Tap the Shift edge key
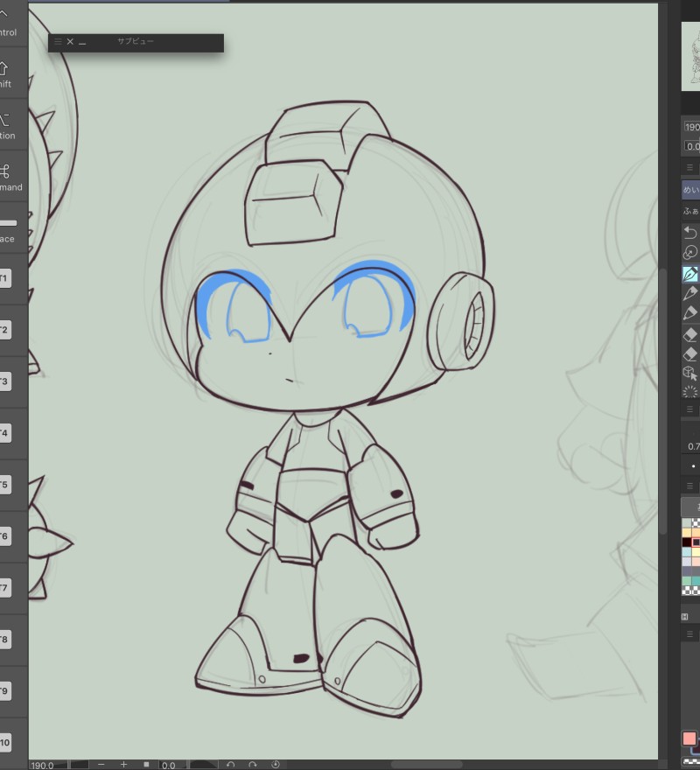 click(13, 73)
